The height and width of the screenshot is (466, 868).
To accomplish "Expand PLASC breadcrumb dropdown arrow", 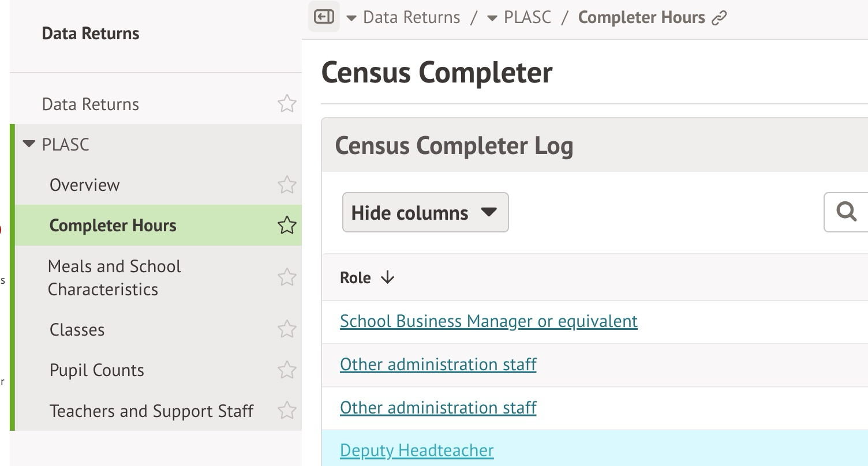I will pos(492,18).
